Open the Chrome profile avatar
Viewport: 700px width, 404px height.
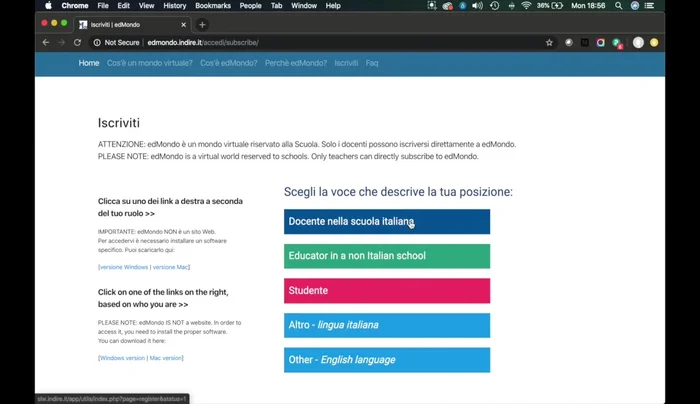click(638, 42)
